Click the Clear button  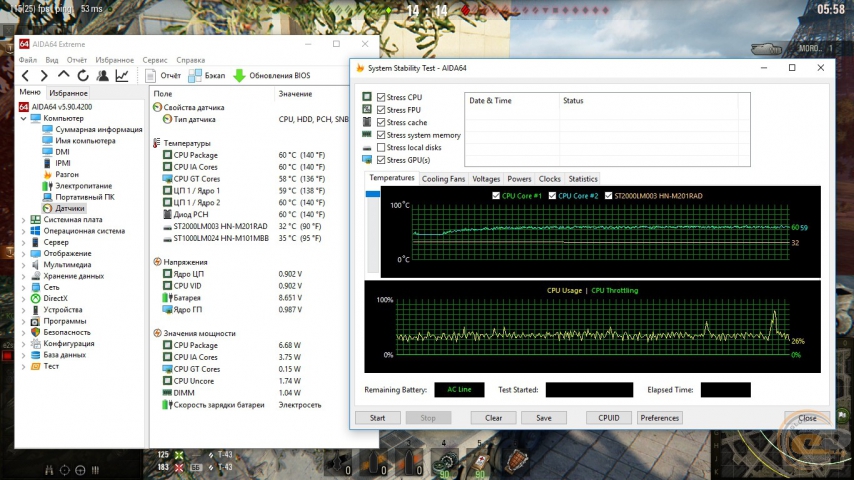493,418
